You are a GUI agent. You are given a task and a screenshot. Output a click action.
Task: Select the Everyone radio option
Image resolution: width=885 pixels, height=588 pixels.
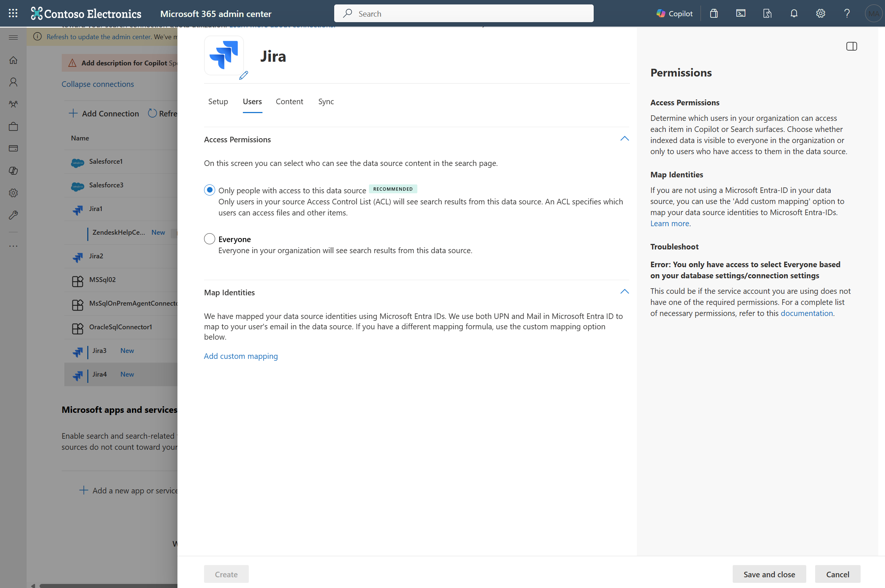(209, 239)
